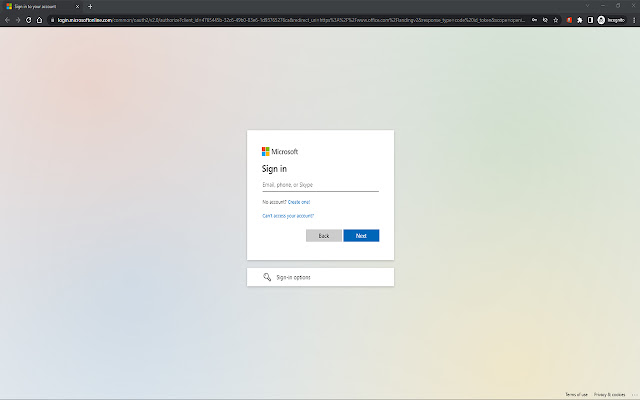View site info via the padlock icon
The width and height of the screenshot is (640, 400).
53,20
